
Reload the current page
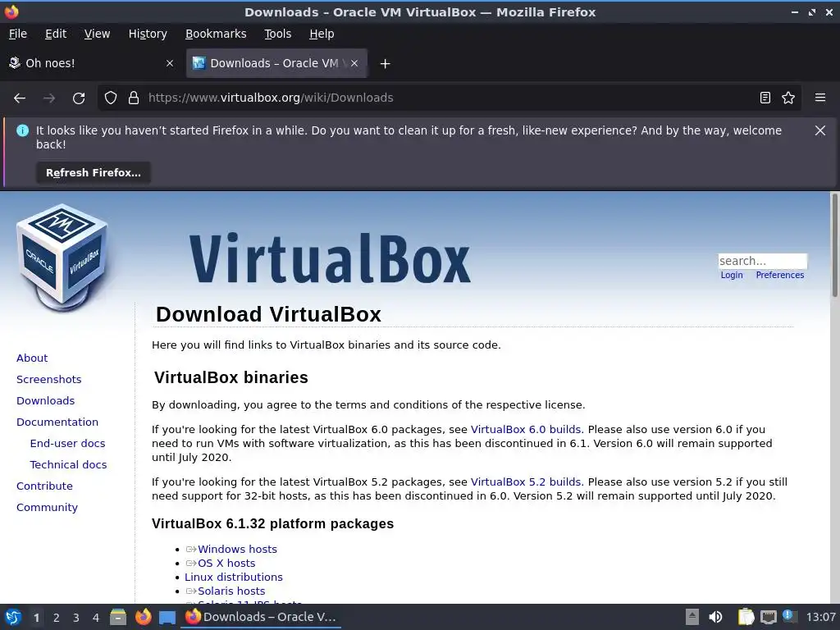pyautogui.click(x=79, y=98)
